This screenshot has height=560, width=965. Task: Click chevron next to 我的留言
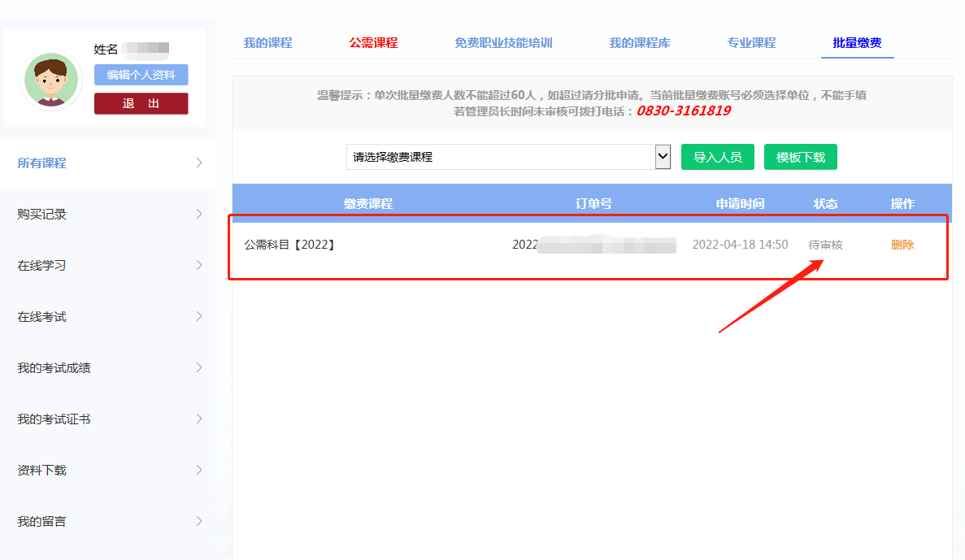[199, 522]
